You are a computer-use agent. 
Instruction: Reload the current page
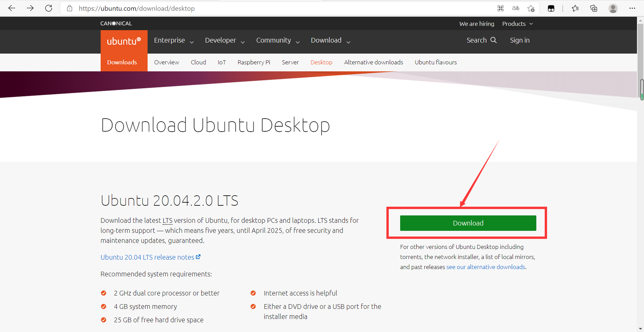tap(49, 8)
